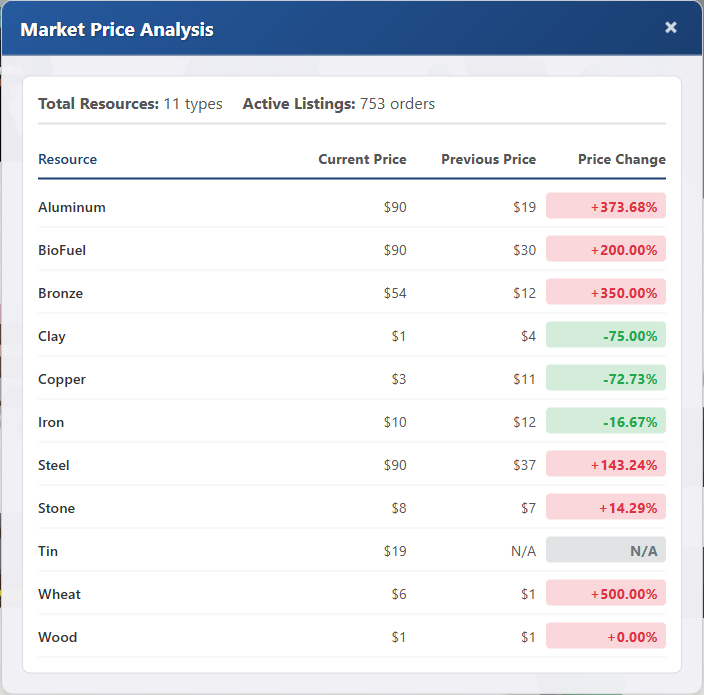Click the Total Resources summary text

[x=130, y=104]
